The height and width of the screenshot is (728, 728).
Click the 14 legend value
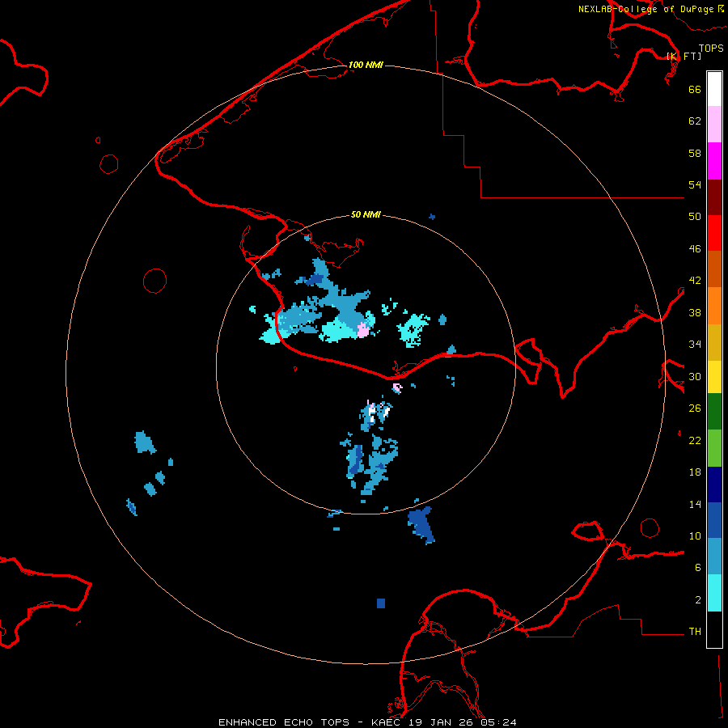coord(695,504)
